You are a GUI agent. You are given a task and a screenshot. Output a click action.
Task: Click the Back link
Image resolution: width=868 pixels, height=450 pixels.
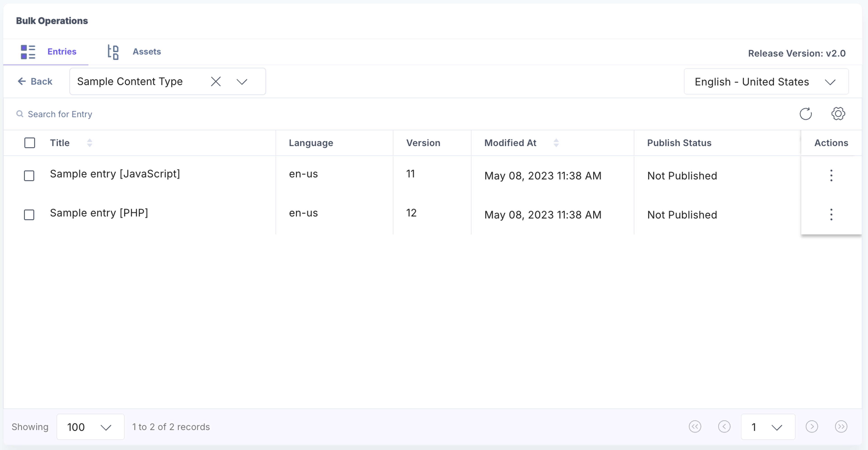[x=35, y=81]
